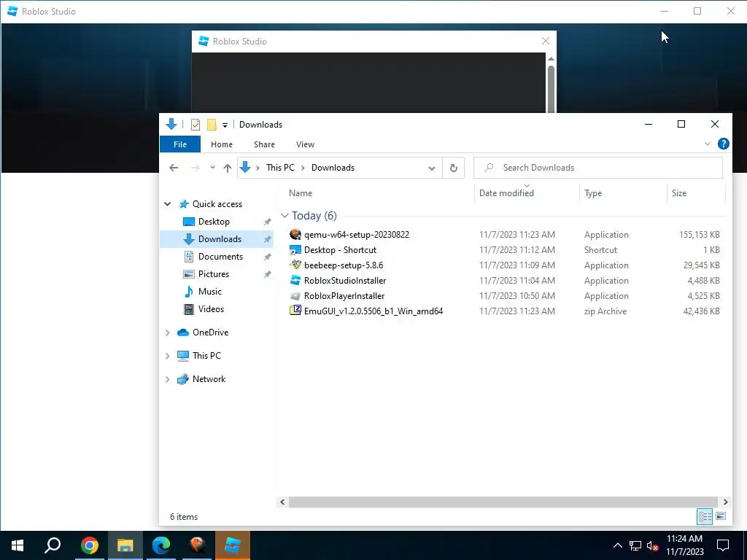Open the View ribbon tab
This screenshot has width=747, height=560.
pos(305,144)
